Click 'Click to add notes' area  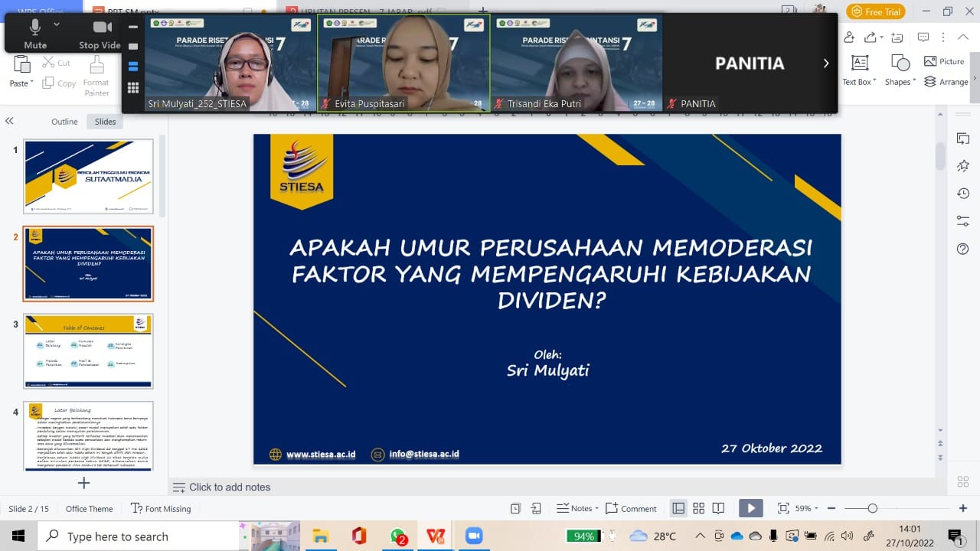point(230,487)
